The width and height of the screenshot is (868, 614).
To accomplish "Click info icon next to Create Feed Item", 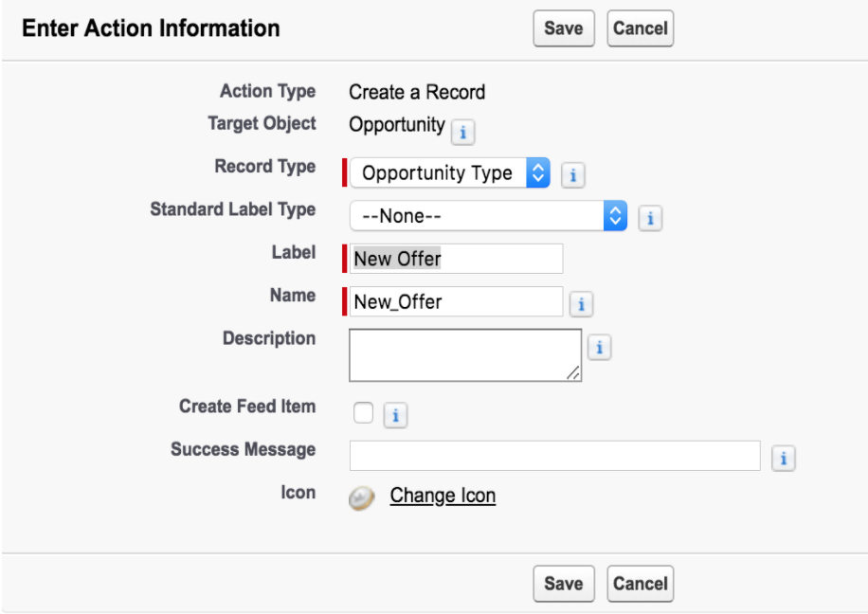I will [395, 415].
